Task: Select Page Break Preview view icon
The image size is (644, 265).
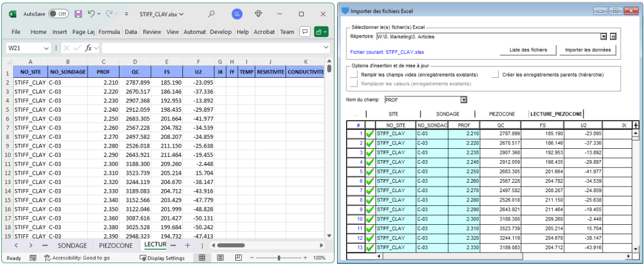Action: 238,257
